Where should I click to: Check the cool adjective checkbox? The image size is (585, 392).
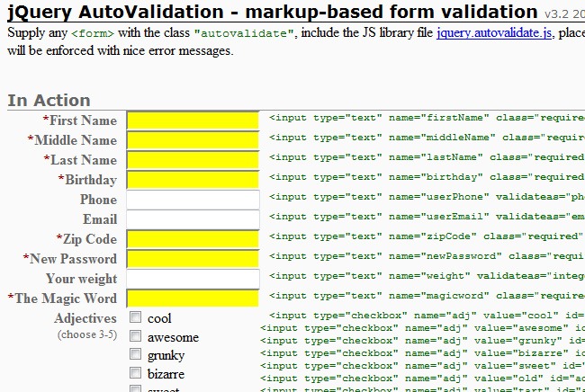click(x=135, y=317)
